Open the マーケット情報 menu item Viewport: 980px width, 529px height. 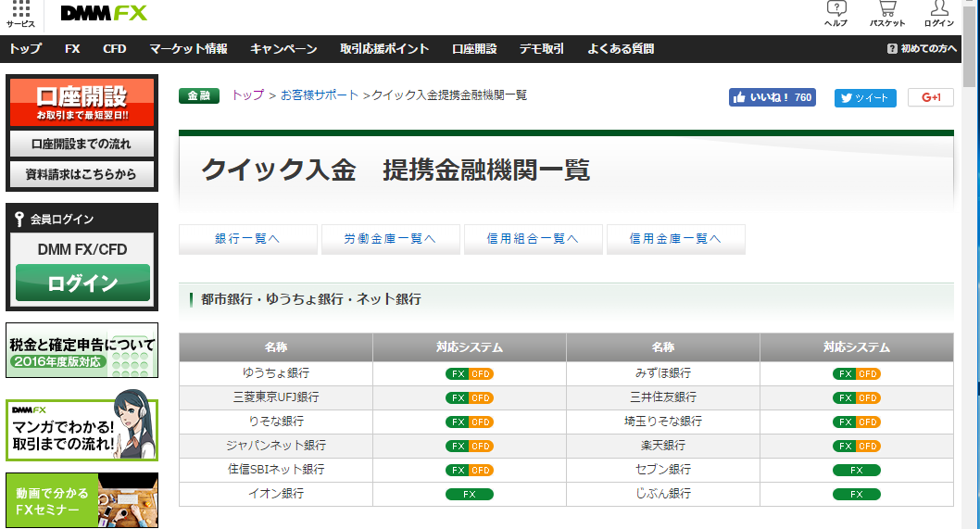[x=188, y=49]
